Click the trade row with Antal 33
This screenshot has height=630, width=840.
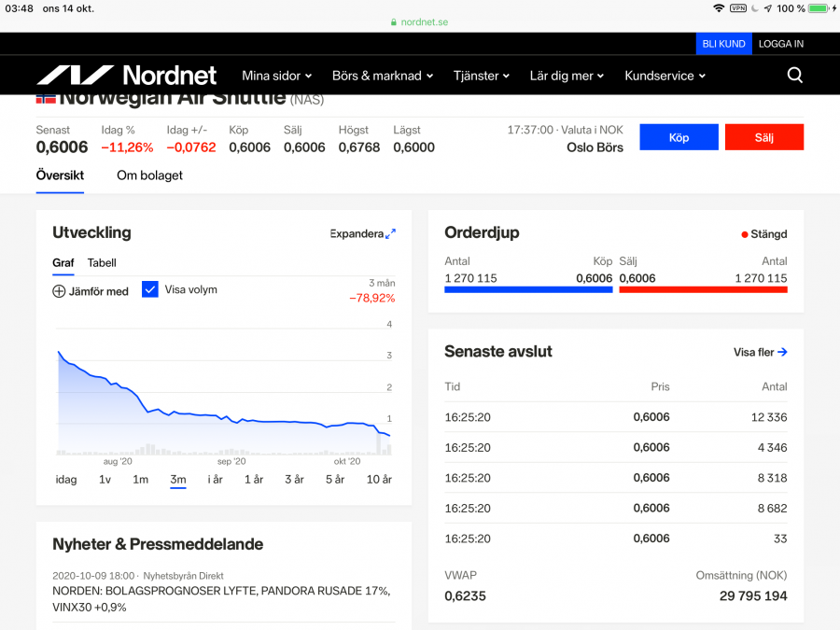coord(616,539)
